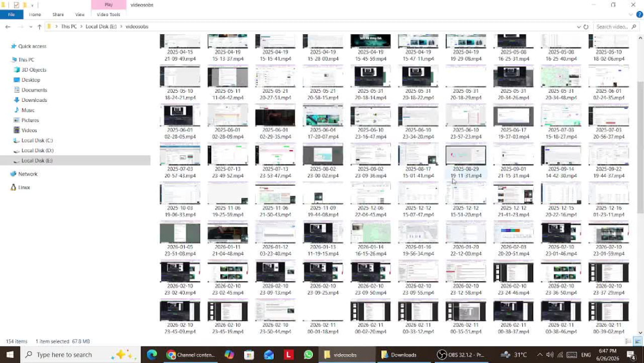This screenshot has height=363, width=644.
Task: Open Microsoft Edge from the taskbar
Action: pos(152,355)
